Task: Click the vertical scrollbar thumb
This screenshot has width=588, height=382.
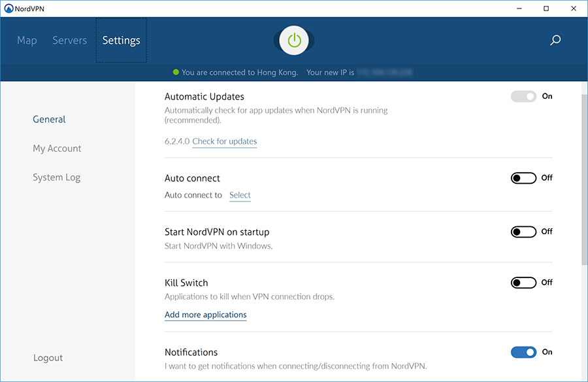Action: 584,179
